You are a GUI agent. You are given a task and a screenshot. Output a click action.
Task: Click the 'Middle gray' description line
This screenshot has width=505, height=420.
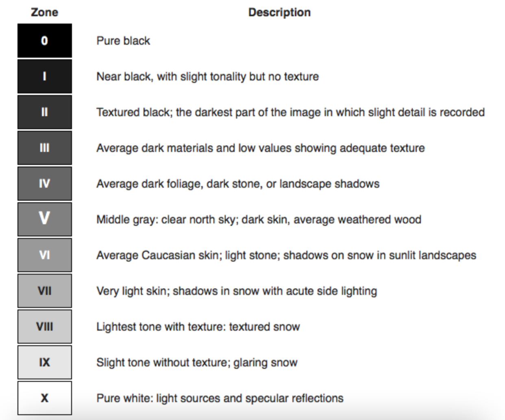click(x=259, y=220)
